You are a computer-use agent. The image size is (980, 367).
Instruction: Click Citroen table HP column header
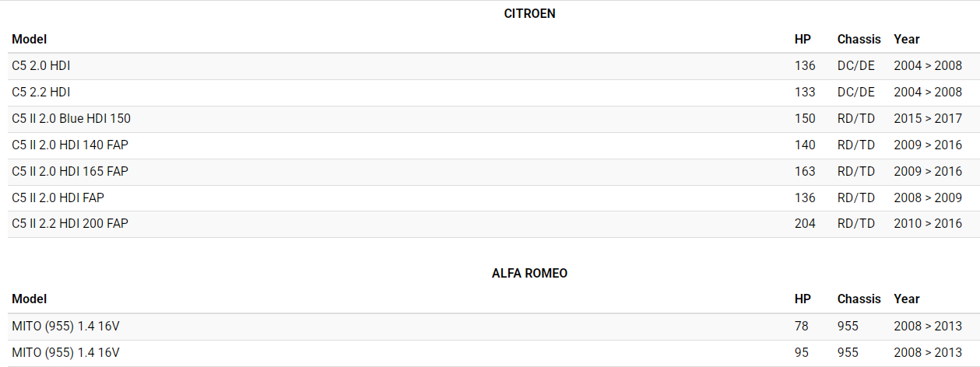[803, 39]
